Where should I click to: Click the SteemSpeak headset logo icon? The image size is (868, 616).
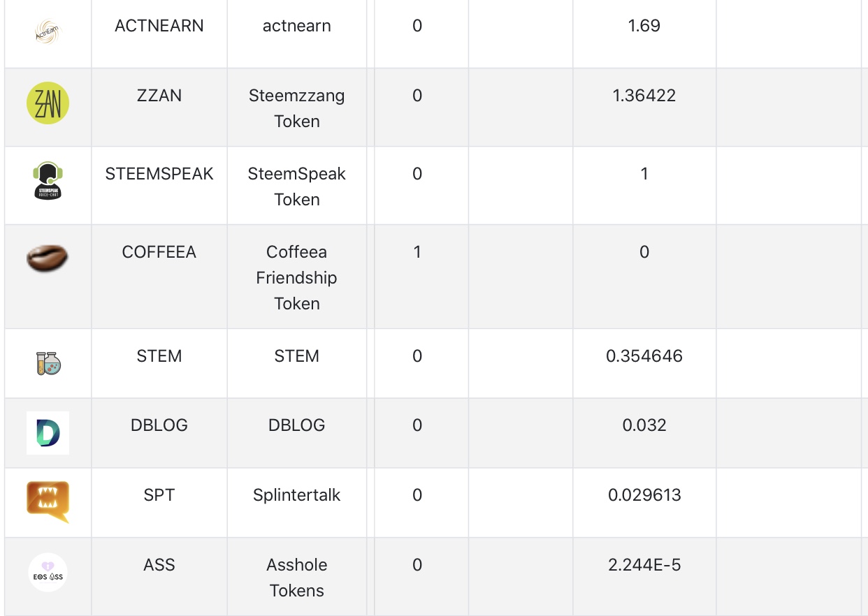tap(48, 182)
